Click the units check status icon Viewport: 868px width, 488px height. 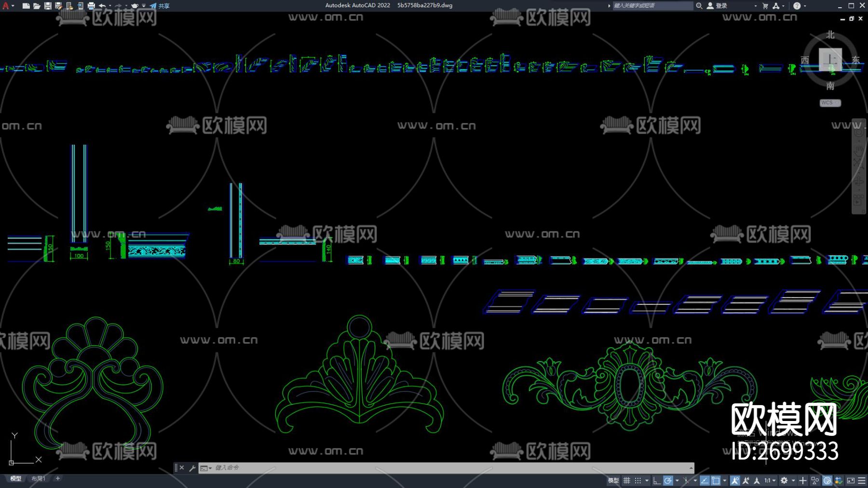839,480
